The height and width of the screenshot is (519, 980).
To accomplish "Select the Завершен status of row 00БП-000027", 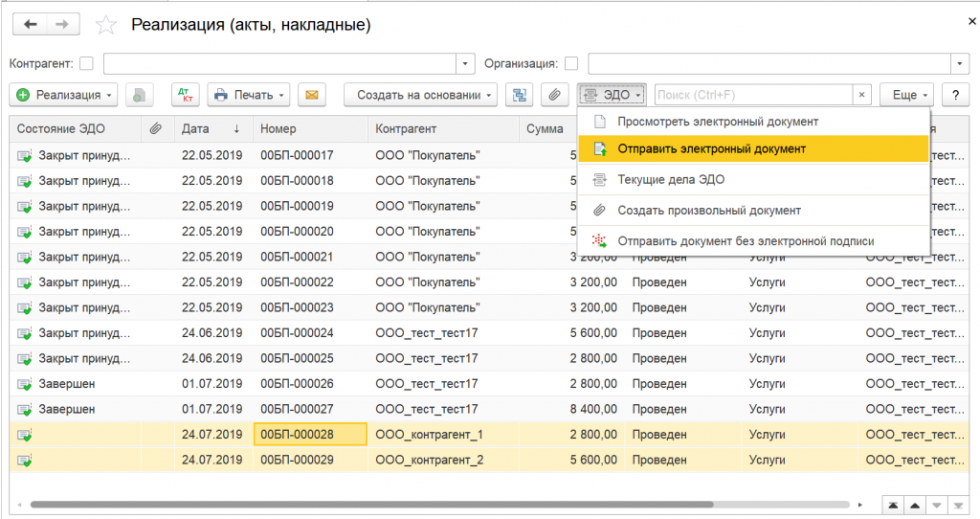I will (x=67, y=410).
